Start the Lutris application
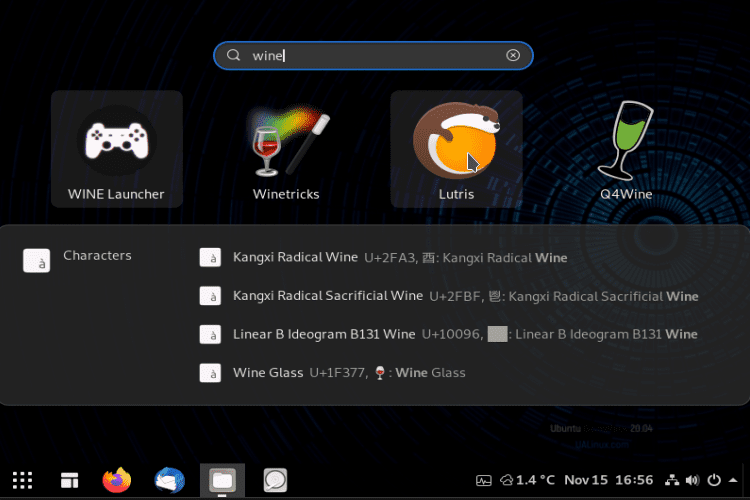750x500 pixels. coord(456,149)
